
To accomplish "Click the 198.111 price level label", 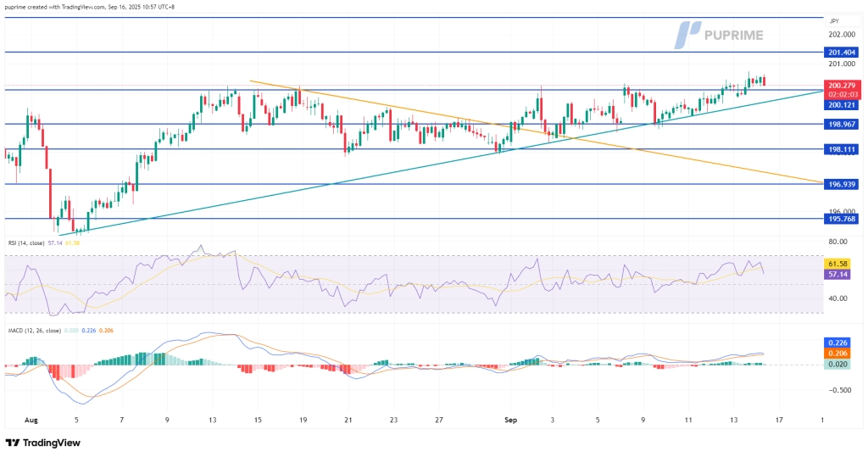I will pos(843,149).
